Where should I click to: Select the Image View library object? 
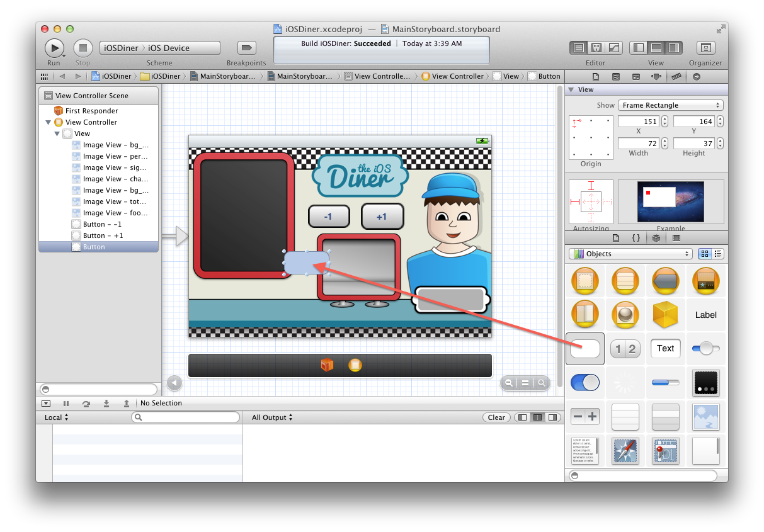click(x=705, y=416)
